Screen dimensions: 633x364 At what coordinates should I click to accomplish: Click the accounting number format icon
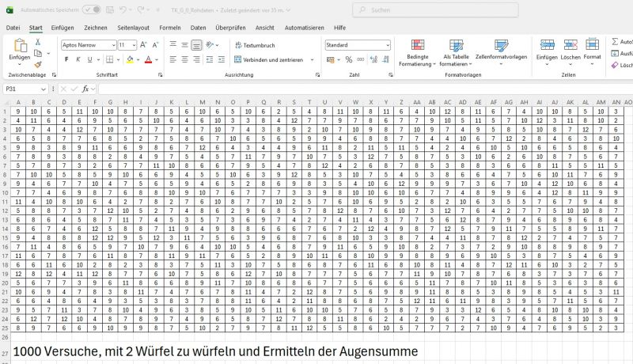pyautogui.click(x=331, y=59)
